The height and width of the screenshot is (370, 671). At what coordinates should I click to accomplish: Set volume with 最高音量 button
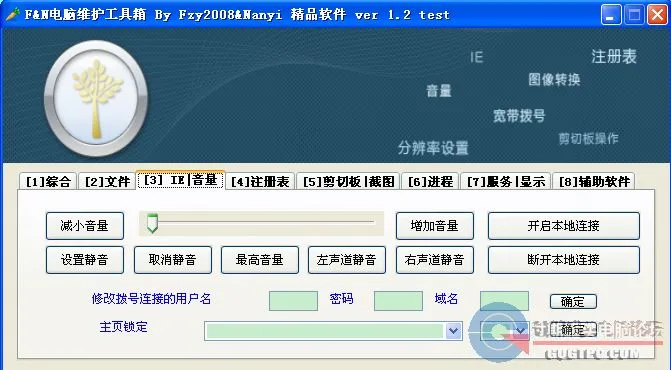point(260,260)
